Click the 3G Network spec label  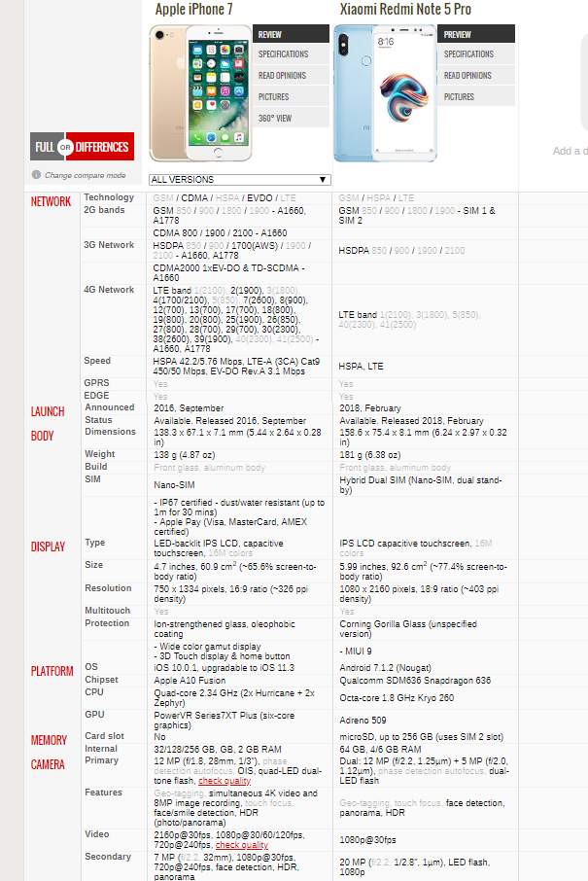(109, 244)
